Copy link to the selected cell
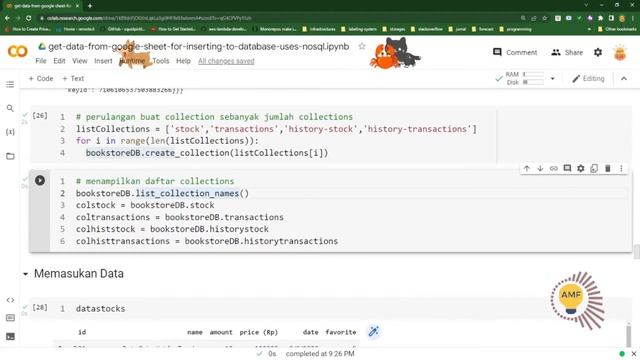 click(553, 168)
